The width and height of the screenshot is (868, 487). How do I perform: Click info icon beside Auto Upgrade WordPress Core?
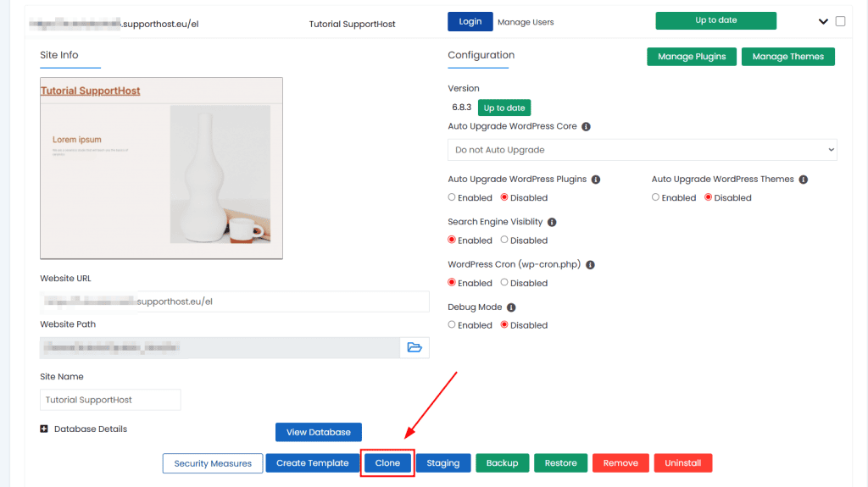coord(586,126)
